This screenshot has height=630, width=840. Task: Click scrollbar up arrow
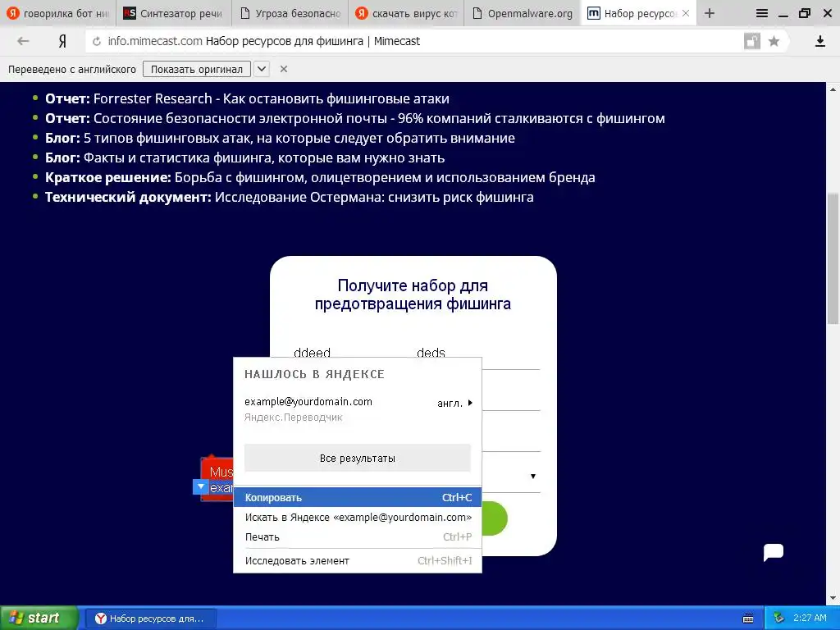pos(833,89)
